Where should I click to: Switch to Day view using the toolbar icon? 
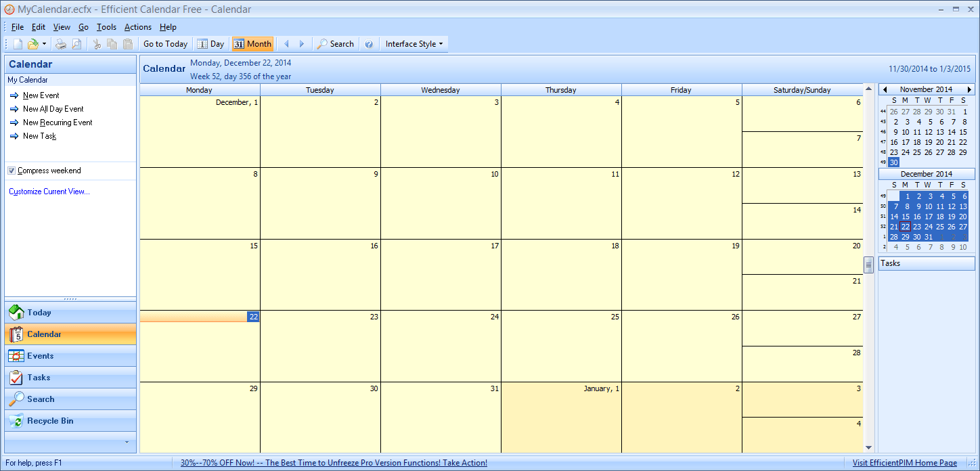point(210,43)
